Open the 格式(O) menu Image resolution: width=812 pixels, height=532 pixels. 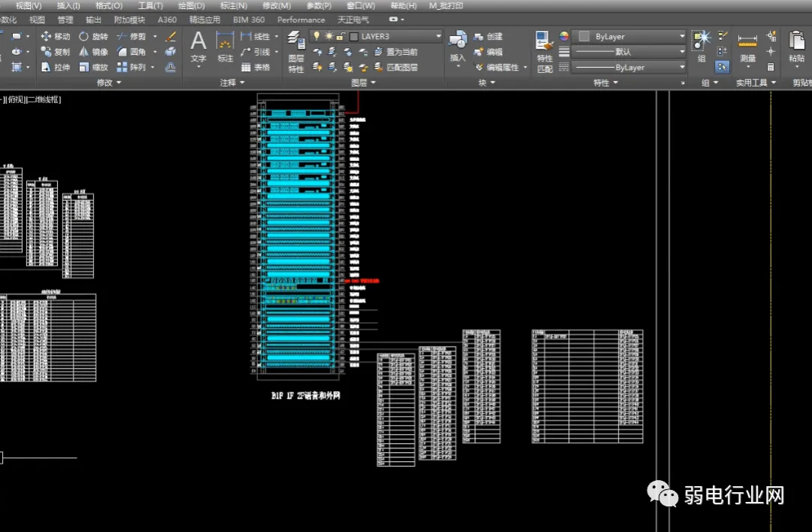pyautogui.click(x=109, y=6)
